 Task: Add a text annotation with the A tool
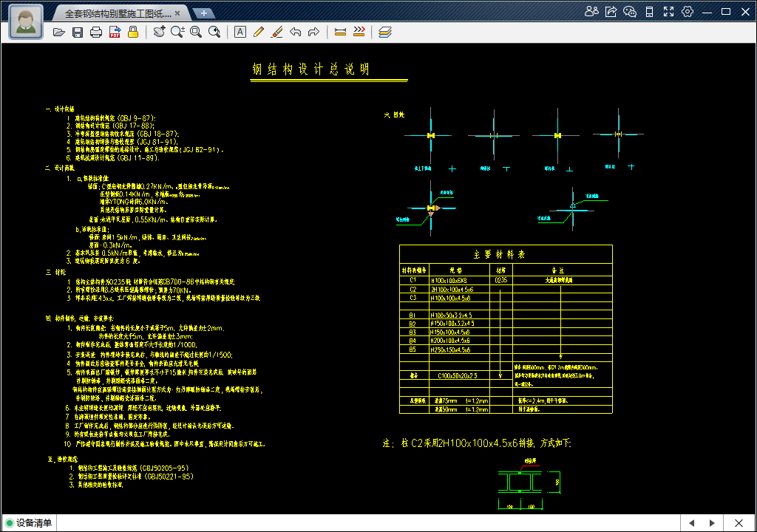pos(240,32)
